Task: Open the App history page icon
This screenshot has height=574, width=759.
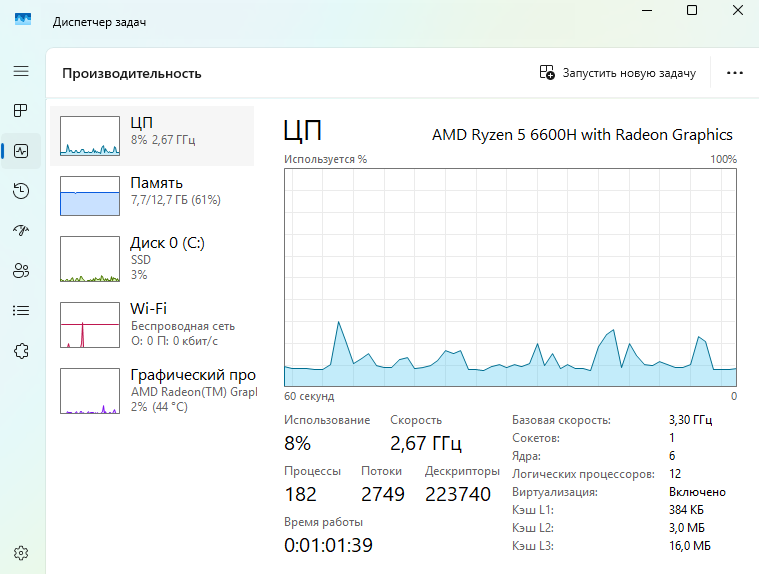Action: (x=21, y=191)
